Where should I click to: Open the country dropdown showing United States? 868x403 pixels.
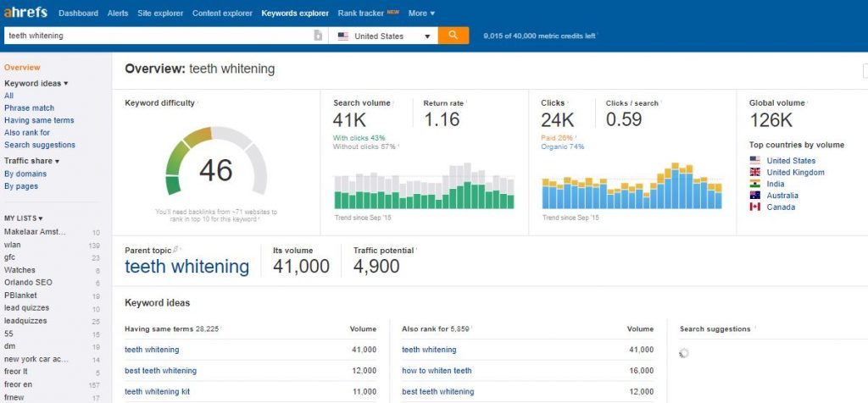tap(383, 36)
